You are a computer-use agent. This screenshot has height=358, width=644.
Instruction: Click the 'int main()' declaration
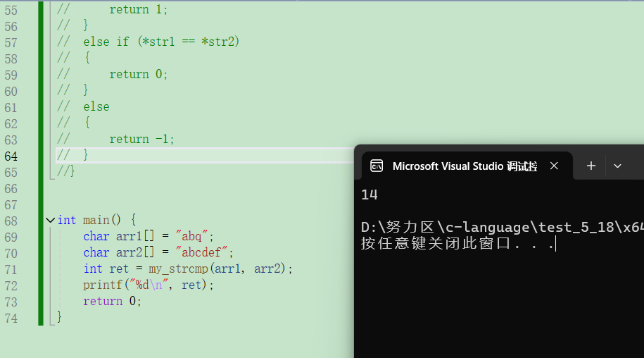pyautogui.click(x=89, y=221)
